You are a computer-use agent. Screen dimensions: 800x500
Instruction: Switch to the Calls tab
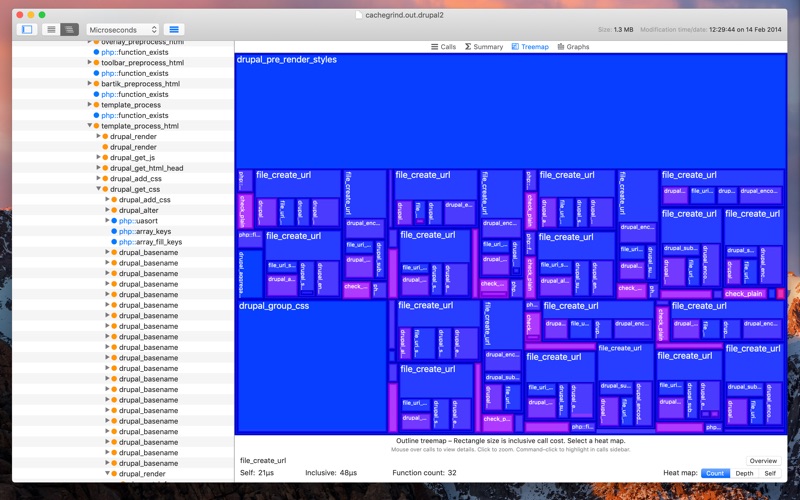(x=443, y=46)
